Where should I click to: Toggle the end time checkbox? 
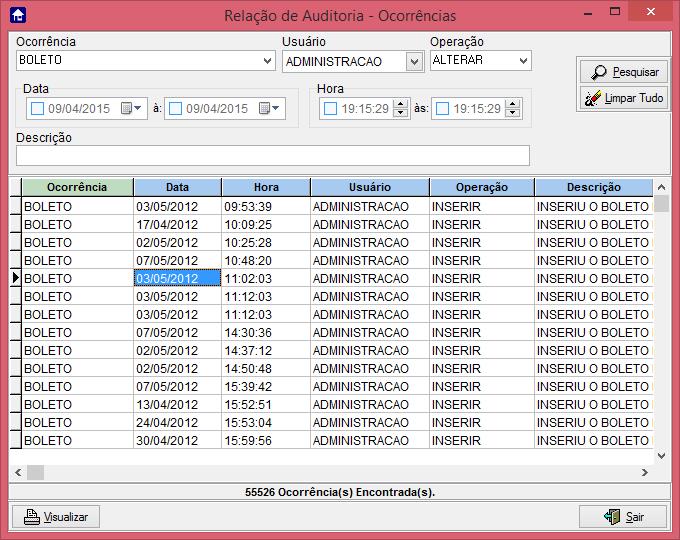tap(443, 108)
